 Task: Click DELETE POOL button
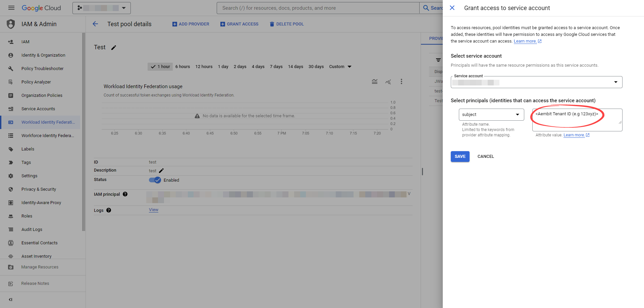click(x=287, y=24)
